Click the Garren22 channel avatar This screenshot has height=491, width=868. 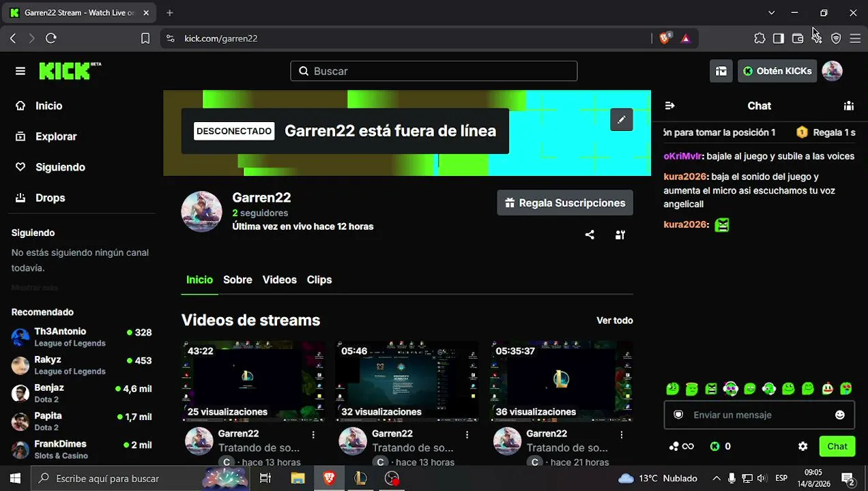click(201, 211)
